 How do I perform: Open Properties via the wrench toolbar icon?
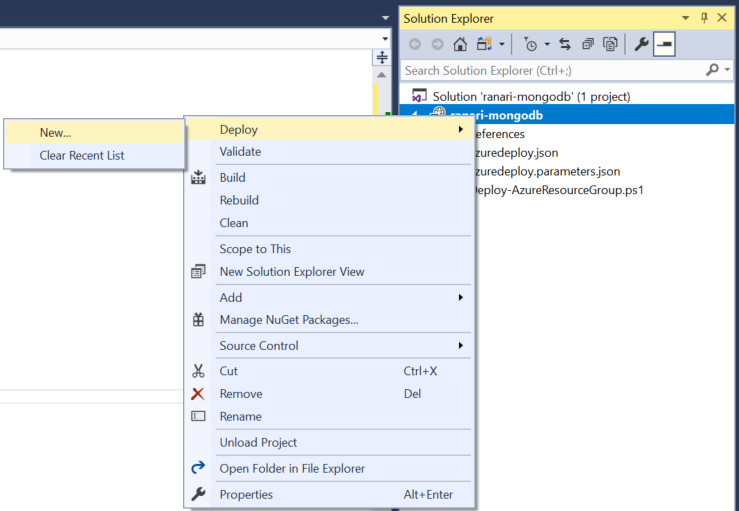pyautogui.click(x=642, y=44)
